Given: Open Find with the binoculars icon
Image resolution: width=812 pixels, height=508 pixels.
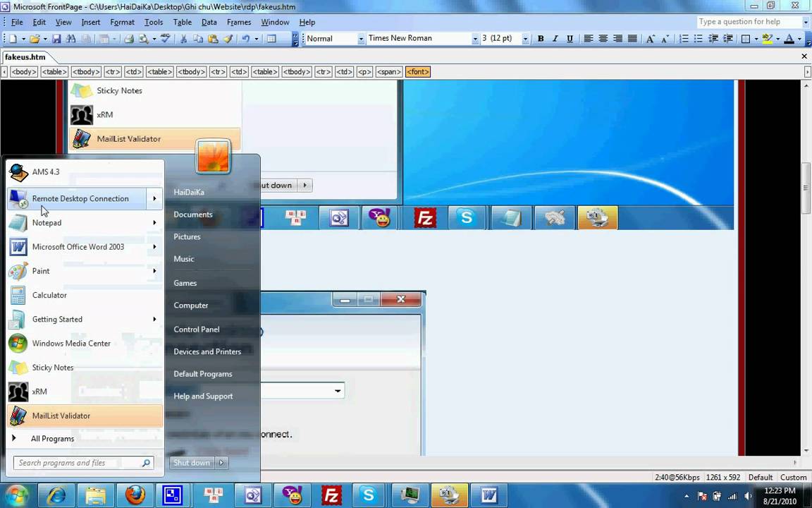Looking at the screenshot, I should point(71,39).
